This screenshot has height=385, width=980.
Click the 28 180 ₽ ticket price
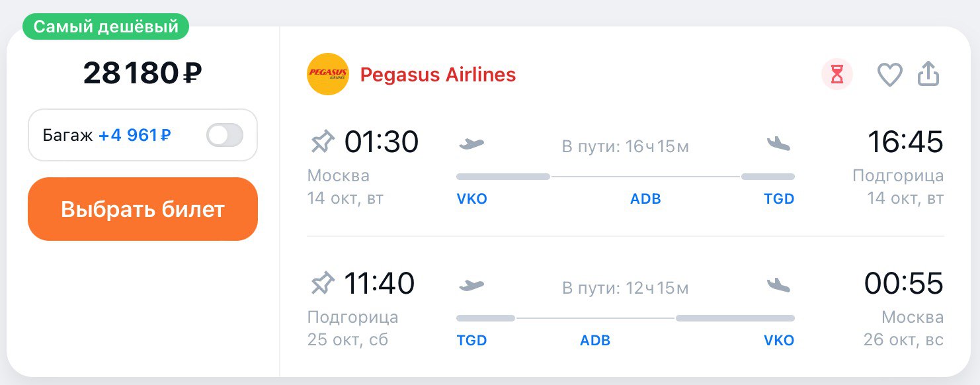click(142, 73)
